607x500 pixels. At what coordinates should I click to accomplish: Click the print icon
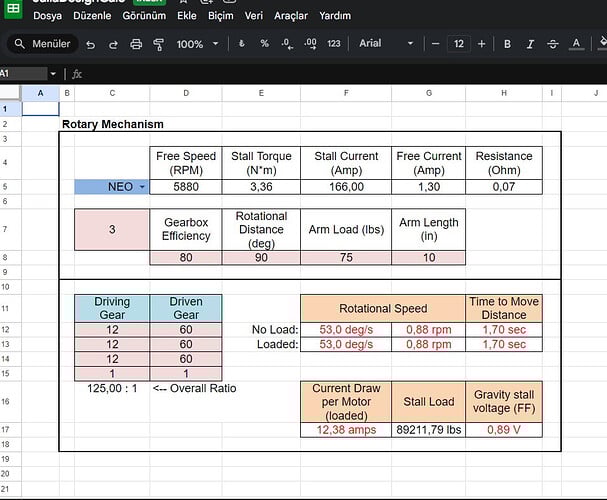(136, 44)
